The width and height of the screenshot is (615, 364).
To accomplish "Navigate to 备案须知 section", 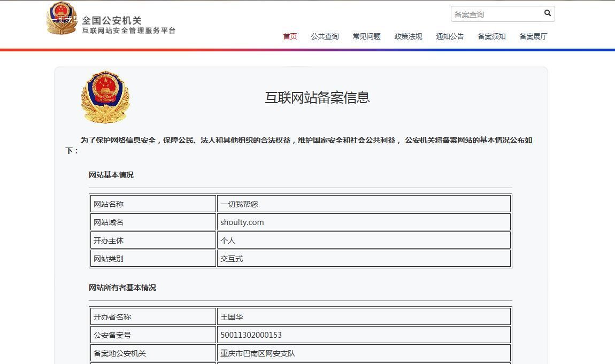I will 491,36.
